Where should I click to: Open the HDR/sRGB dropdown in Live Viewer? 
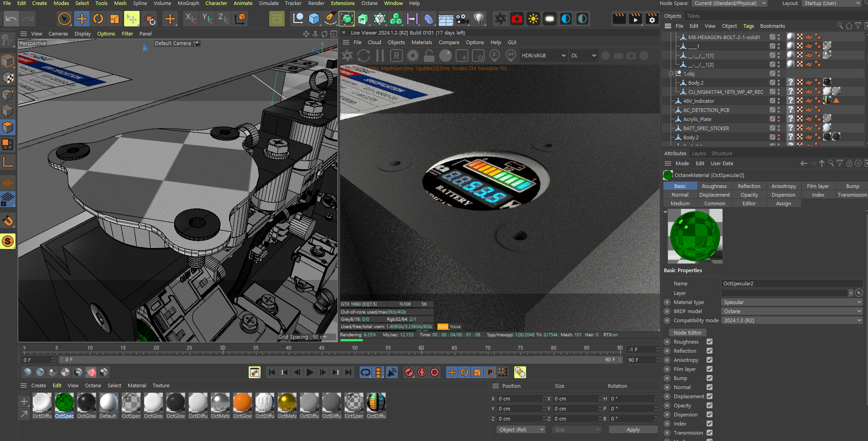pyautogui.click(x=544, y=56)
